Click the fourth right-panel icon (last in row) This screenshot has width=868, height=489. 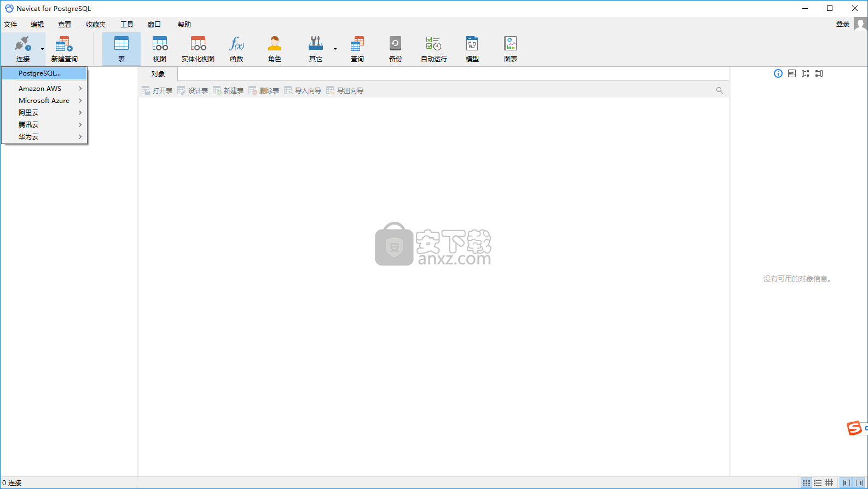819,73
